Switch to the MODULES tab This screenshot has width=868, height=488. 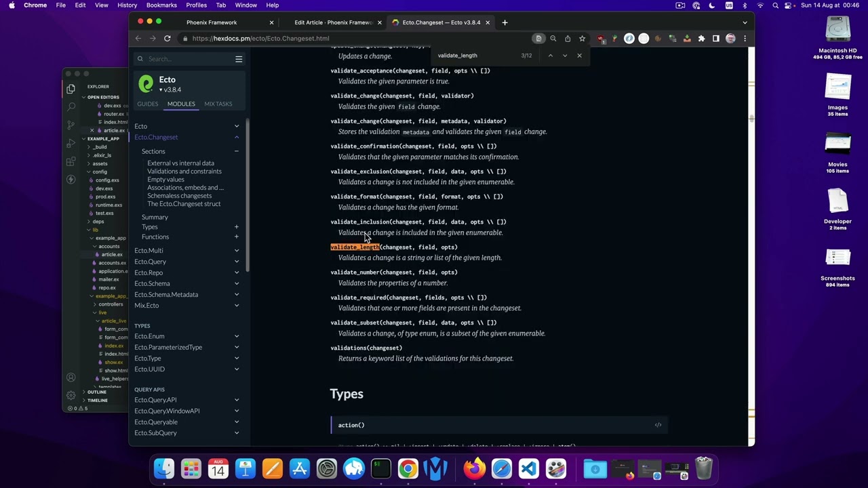pyautogui.click(x=181, y=104)
